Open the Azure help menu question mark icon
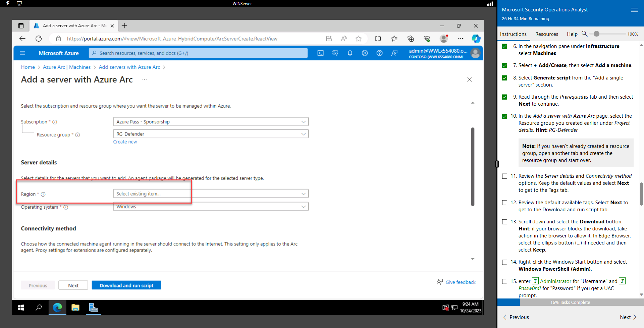 379,53
